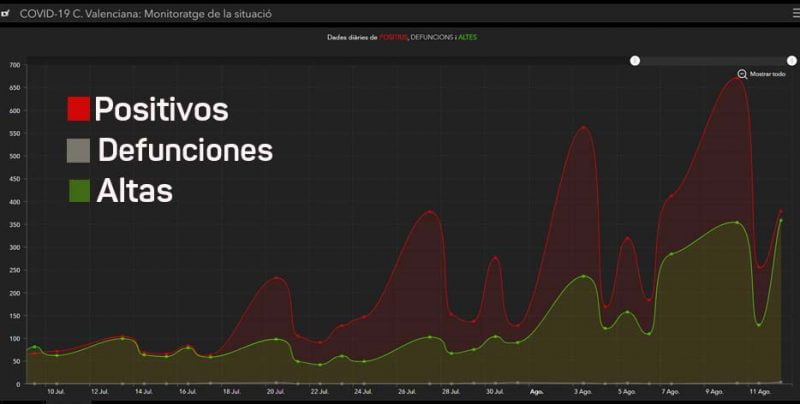Click the 20 Jul. label on the date axis

point(275,392)
